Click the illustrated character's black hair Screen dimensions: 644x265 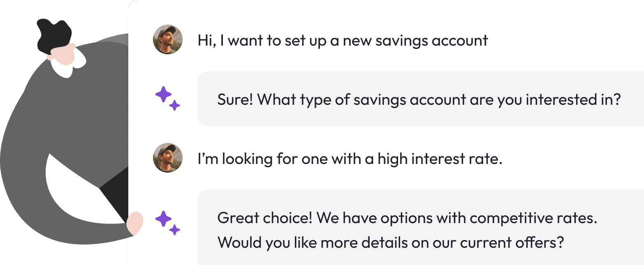click(x=54, y=34)
